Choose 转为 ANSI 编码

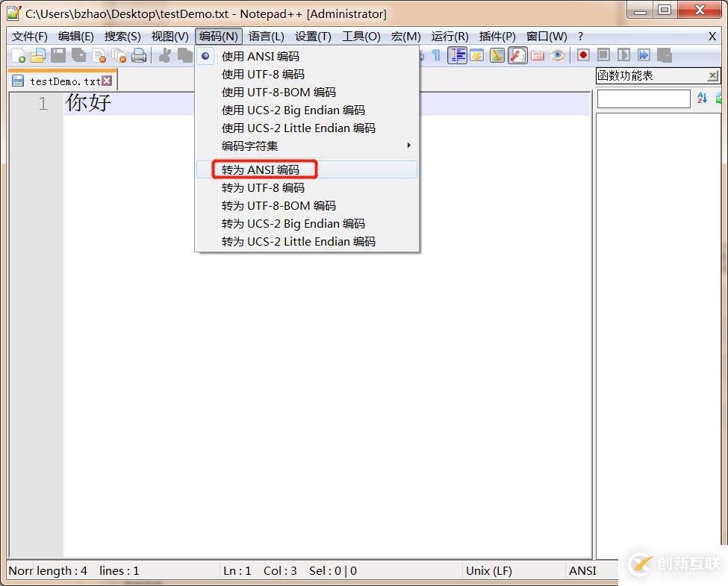pyautogui.click(x=307, y=169)
